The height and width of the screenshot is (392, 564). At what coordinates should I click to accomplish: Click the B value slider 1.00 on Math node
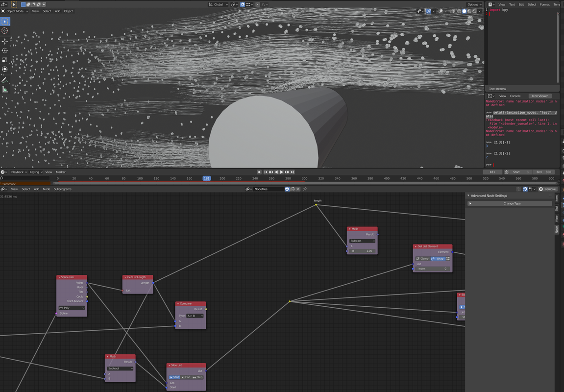tap(362, 251)
